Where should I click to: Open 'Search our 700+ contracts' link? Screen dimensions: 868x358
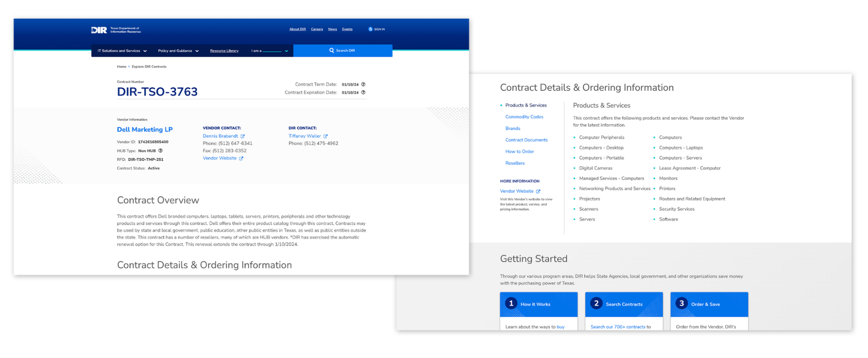pyautogui.click(x=618, y=327)
